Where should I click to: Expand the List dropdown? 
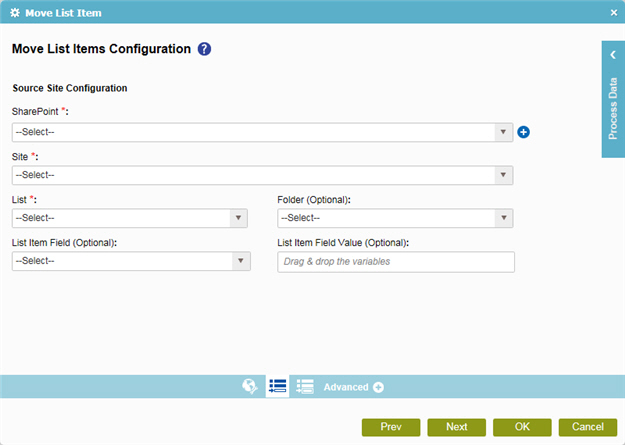[x=130, y=218]
